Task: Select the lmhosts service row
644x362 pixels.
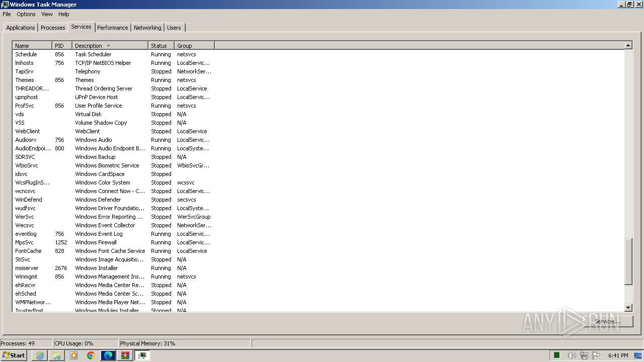Action: point(114,63)
